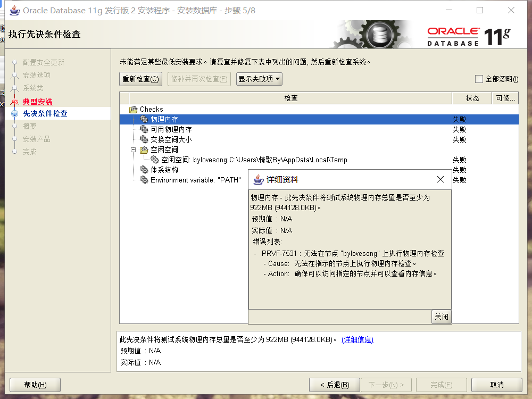
Task: Click the gear icon beside 可用物理内存
Action: click(144, 129)
